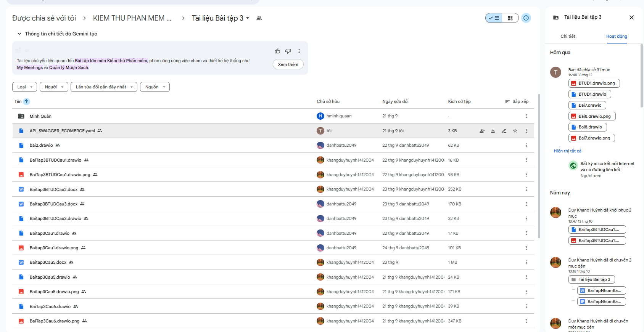Open more actions for API_SWAGGER_ECOMERCE.yaml
Viewport: 644px width, 332px height.
[x=526, y=131]
